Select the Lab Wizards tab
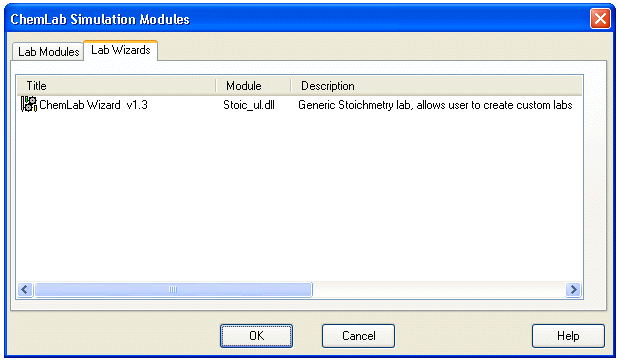 click(121, 50)
